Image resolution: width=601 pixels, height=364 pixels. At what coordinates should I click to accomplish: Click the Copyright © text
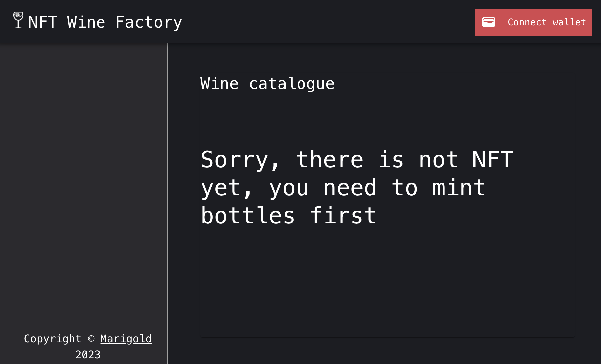(53, 339)
